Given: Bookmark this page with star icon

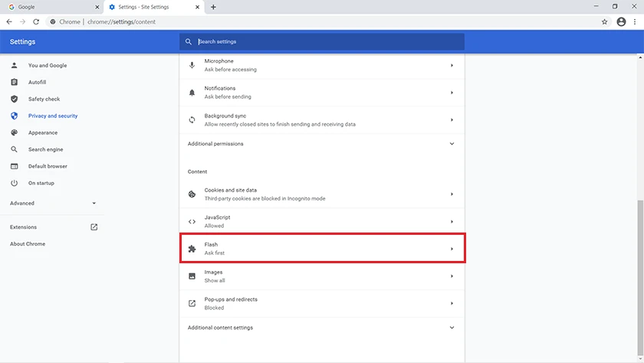Looking at the screenshot, I should point(604,21).
